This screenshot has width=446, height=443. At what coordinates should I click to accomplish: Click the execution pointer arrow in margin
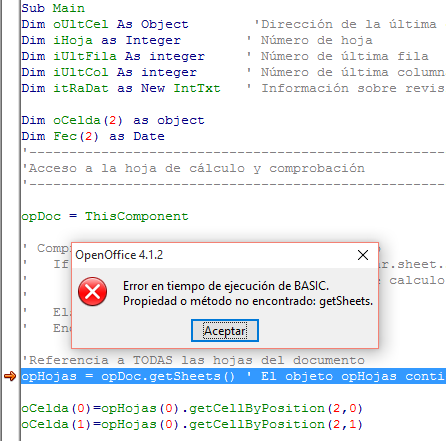tap(10, 376)
